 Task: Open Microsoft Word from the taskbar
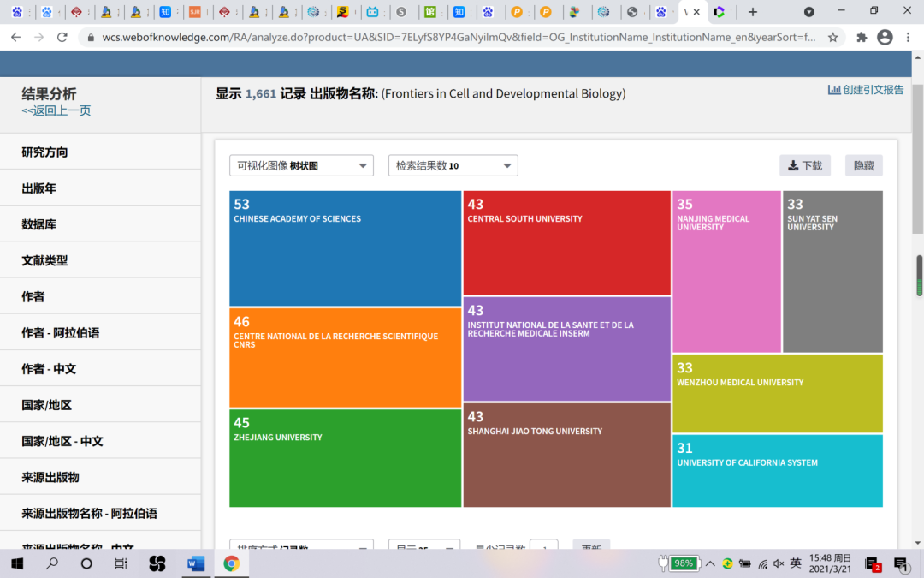point(195,563)
